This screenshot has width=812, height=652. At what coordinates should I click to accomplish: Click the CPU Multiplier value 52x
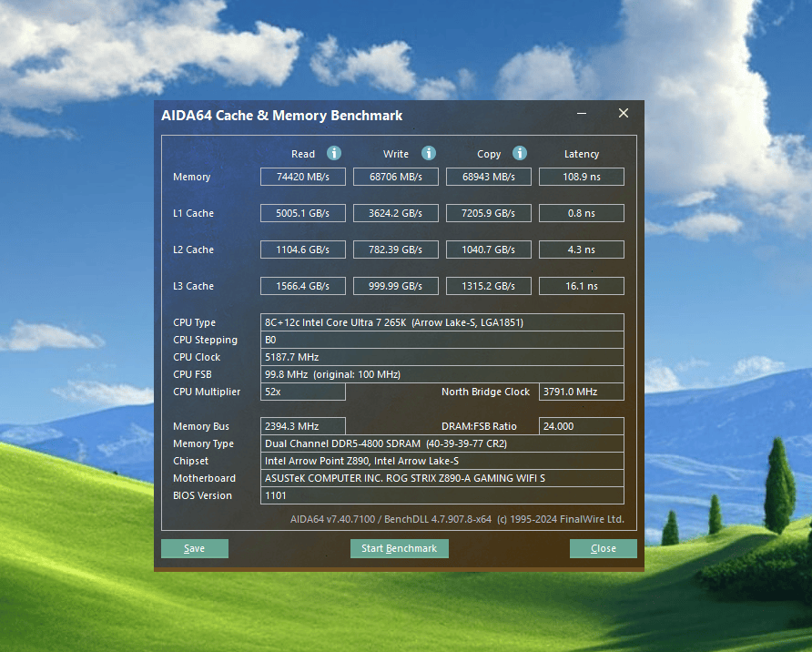(303, 392)
